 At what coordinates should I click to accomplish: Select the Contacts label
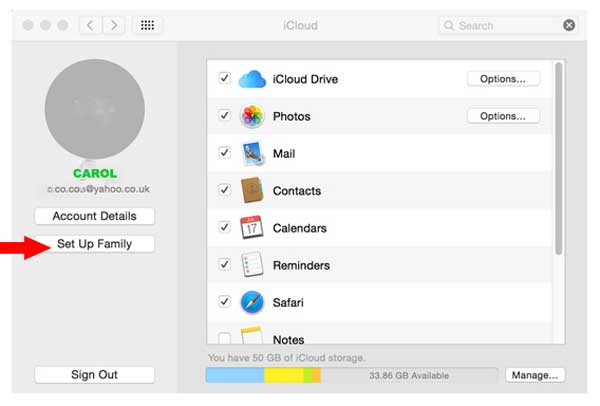pyautogui.click(x=297, y=191)
